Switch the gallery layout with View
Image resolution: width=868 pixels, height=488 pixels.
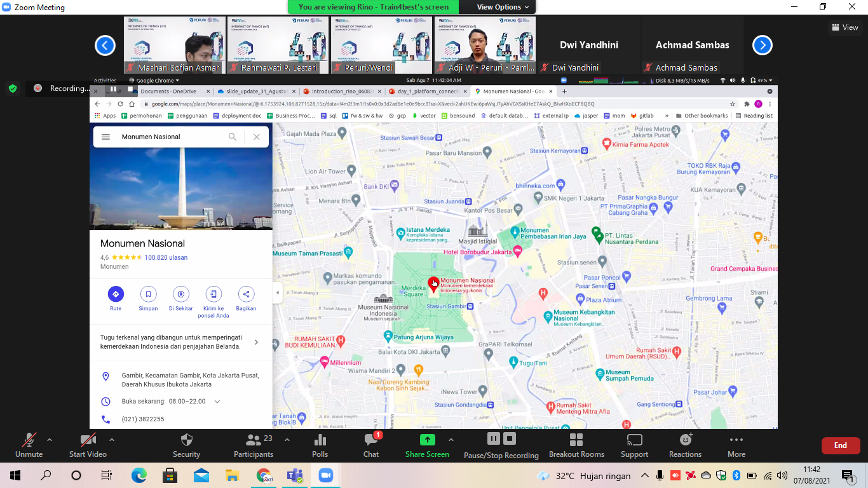pos(845,27)
